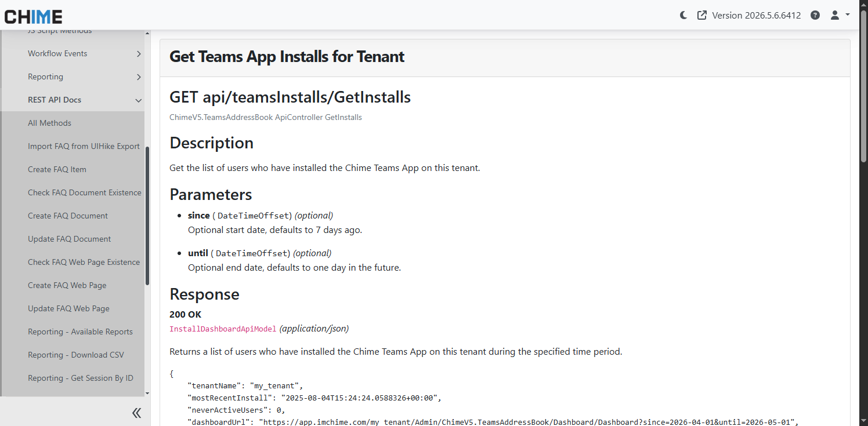The height and width of the screenshot is (426, 868).
Task: Click the page scroll up arrow
Action: tap(863, 4)
